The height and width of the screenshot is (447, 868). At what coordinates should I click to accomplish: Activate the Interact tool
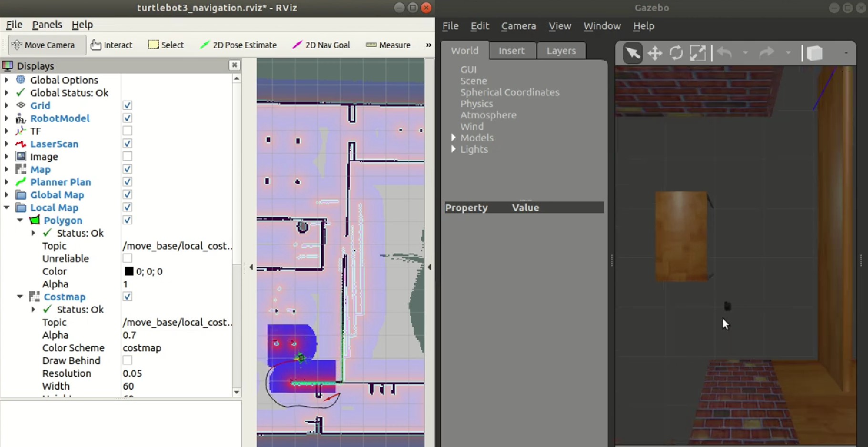click(x=112, y=44)
